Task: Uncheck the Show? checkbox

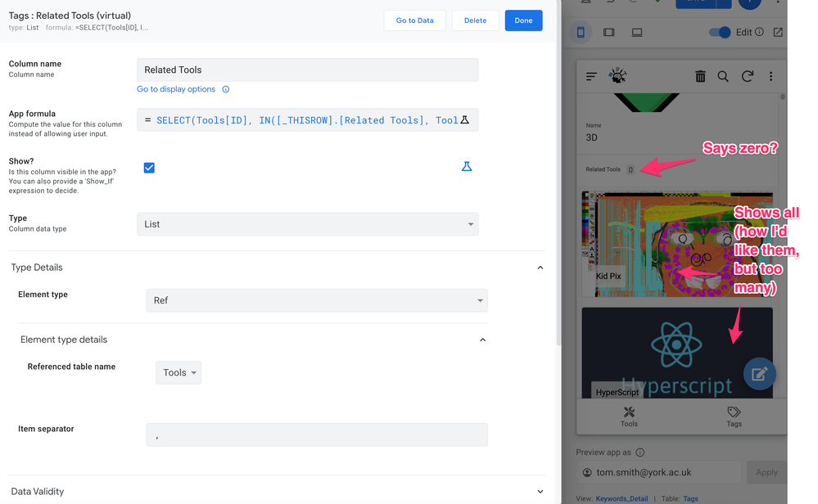Action: 149,168
